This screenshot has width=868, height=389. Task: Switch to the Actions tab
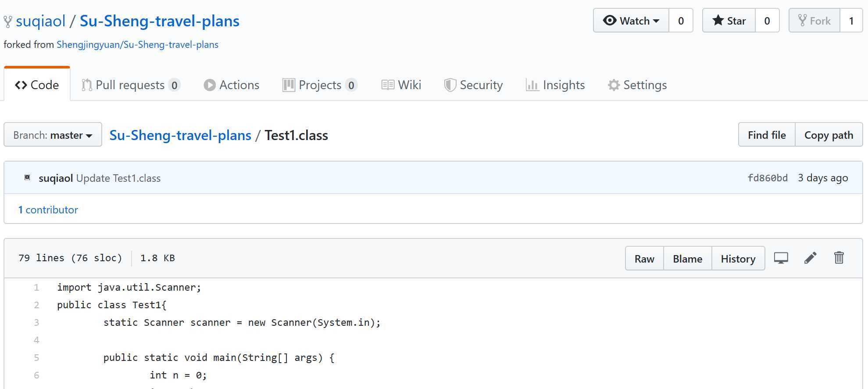(232, 85)
